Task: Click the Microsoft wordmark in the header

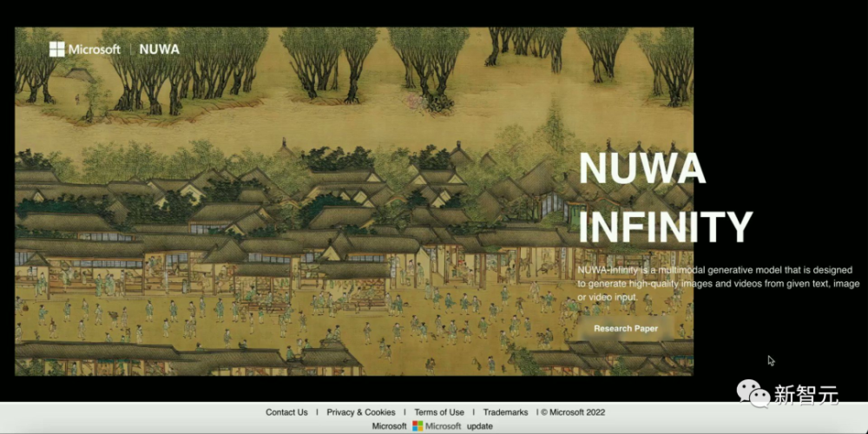Action: (94, 49)
